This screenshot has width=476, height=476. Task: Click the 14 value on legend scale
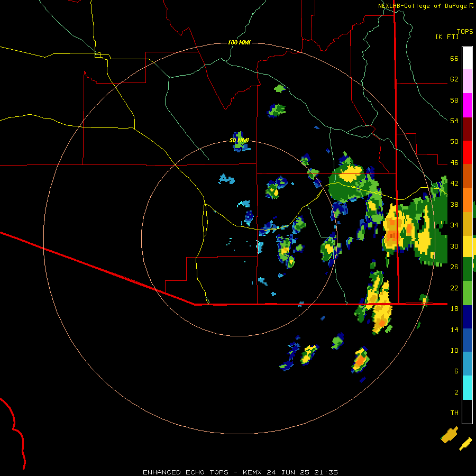[x=454, y=329]
